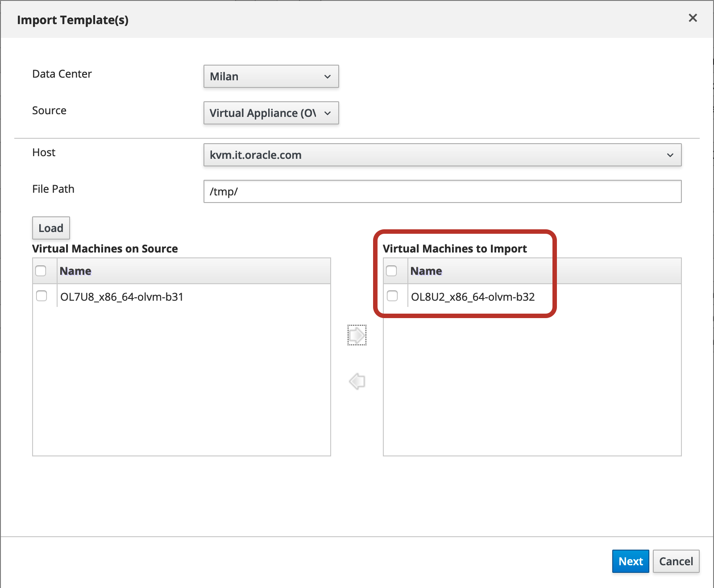The image size is (714, 588).
Task: Click empty area of the source VM list
Action: [181, 379]
